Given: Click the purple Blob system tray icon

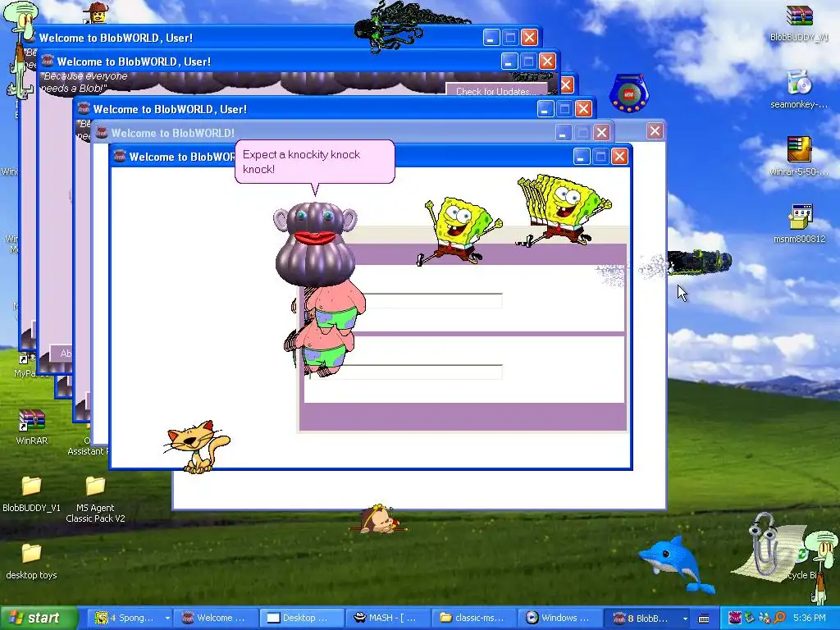Looking at the screenshot, I should (735, 619).
